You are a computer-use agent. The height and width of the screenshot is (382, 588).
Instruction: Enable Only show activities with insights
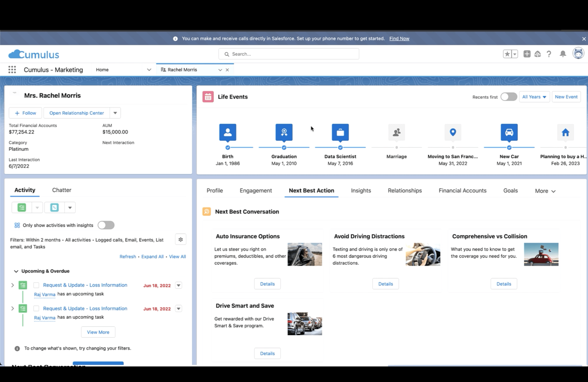pyautogui.click(x=106, y=225)
